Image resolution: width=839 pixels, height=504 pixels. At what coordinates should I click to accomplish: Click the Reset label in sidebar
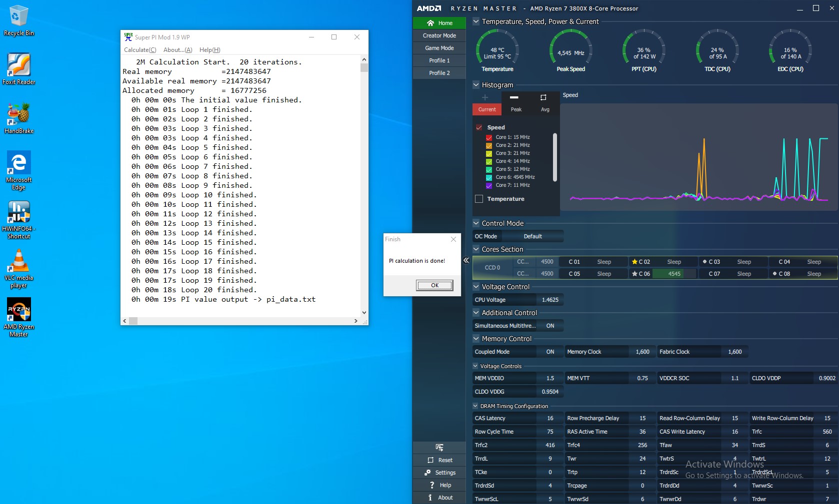click(x=445, y=461)
